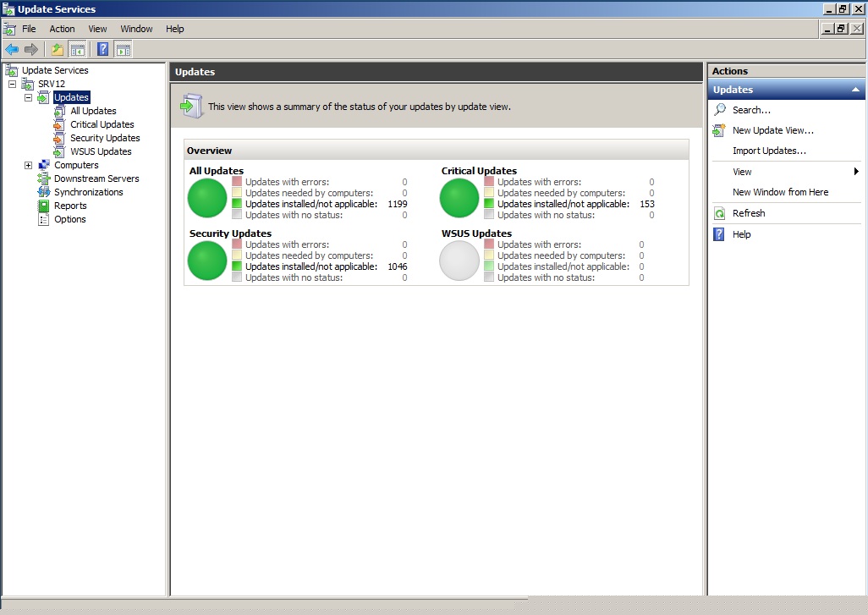Click the Back arrow toolbar icon
The image size is (868, 615).
click(x=12, y=50)
